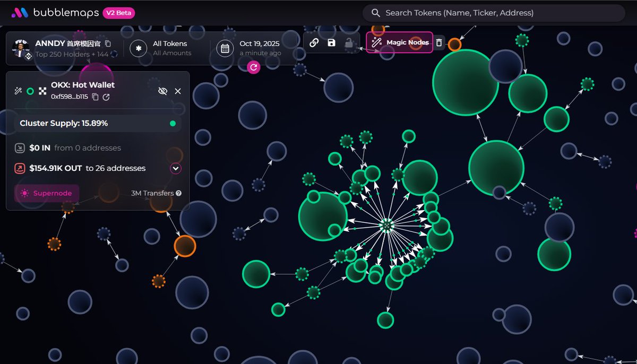Image resolution: width=637 pixels, height=364 pixels.
Task: Open the Oct 19, 2025 date selector
Action: (x=251, y=48)
